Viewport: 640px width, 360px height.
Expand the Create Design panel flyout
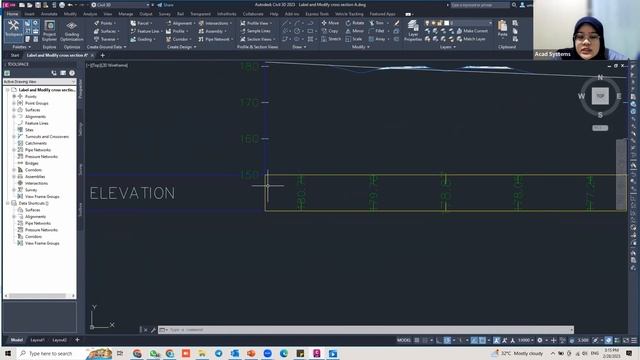(182, 47)
